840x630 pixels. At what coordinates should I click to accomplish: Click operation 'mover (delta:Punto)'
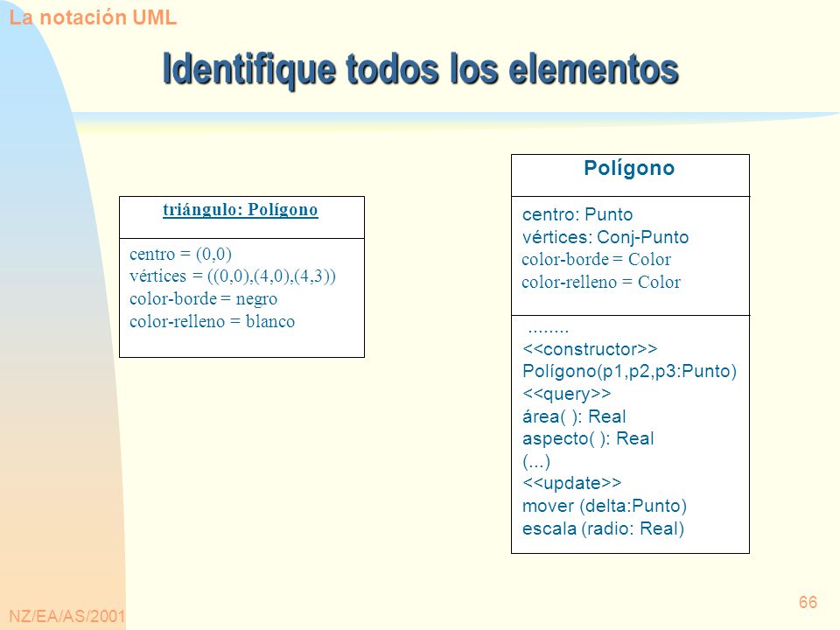point(605,506)
